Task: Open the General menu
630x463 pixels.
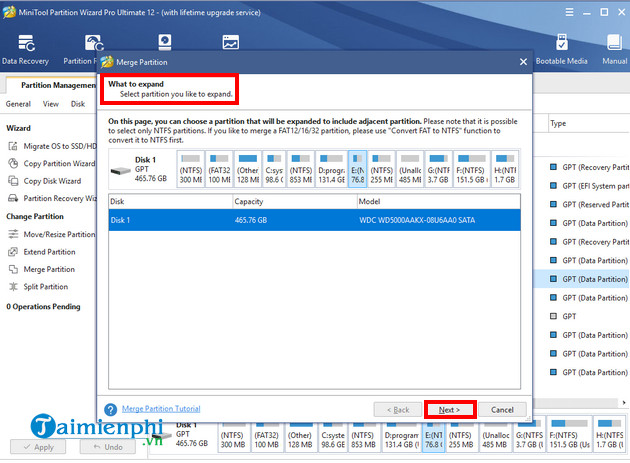Action: (x=18, y=104)
